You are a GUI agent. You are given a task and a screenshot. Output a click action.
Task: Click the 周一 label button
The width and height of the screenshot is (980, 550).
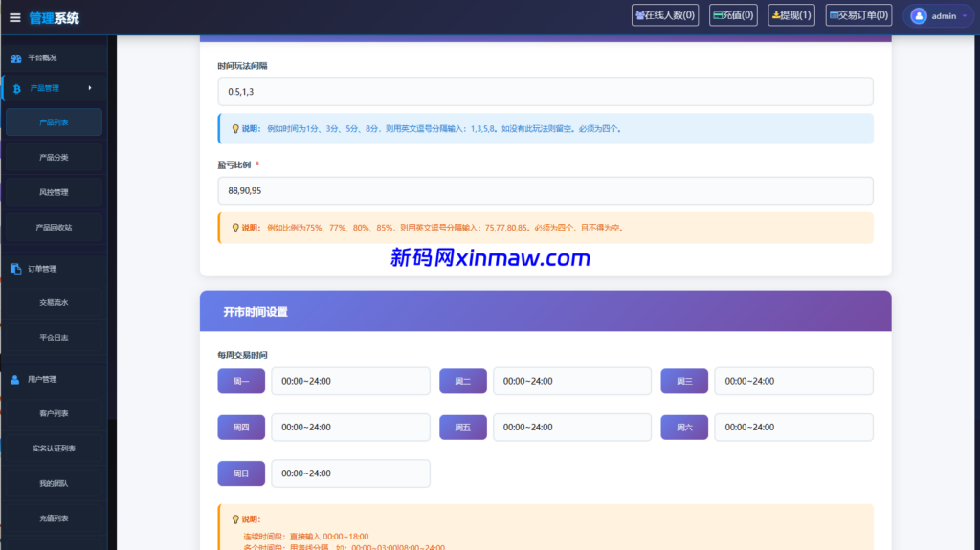[241, 382]
